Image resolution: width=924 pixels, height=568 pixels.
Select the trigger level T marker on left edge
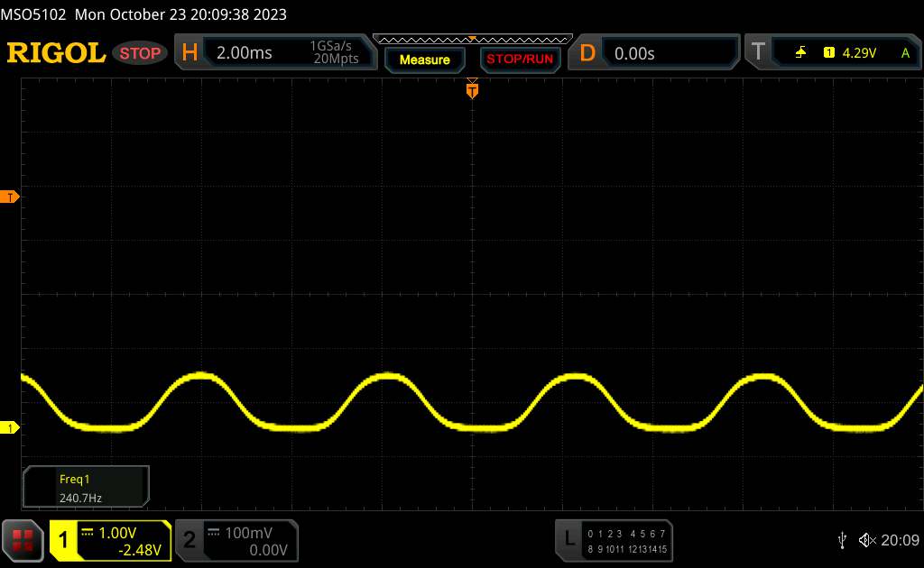pyautogui.click(x=10, y=197)
